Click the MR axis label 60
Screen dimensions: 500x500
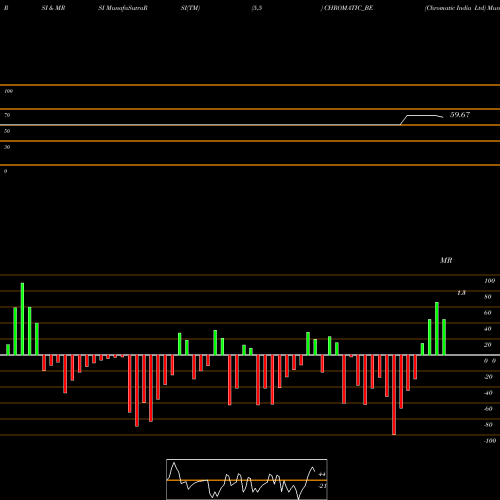coord(488,313)
